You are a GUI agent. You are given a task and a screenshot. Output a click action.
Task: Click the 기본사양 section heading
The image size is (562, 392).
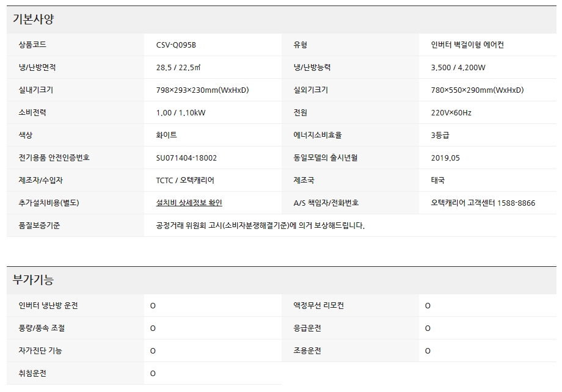(34, 19)
